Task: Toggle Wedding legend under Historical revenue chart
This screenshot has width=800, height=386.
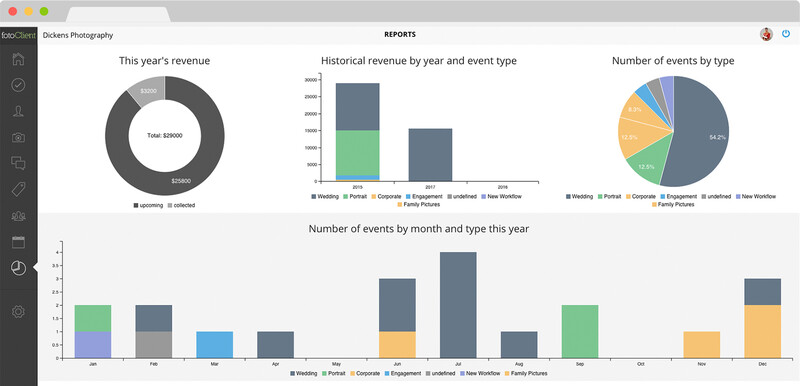Action: 324,196
